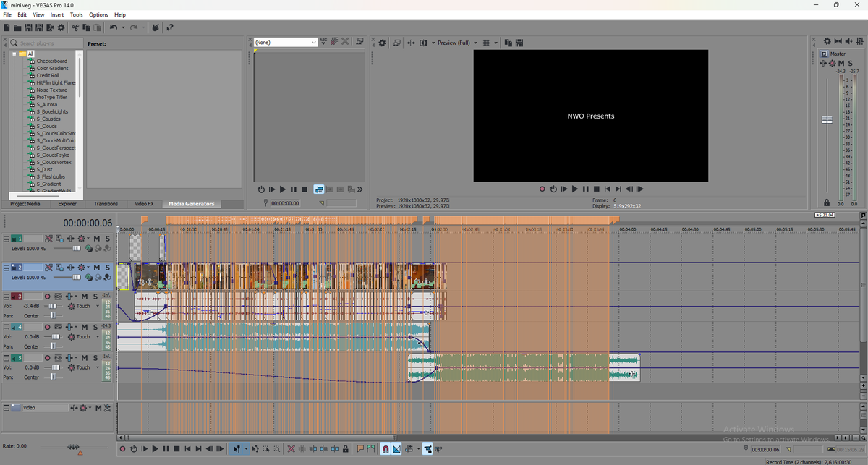This screenshot has height=465, width=868.
Task: Mute audio track 4
Action: point(85,327)
